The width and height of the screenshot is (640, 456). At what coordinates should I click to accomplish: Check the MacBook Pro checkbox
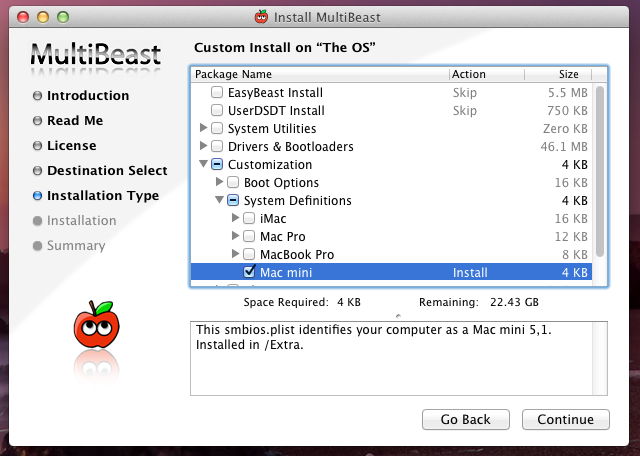249,254
